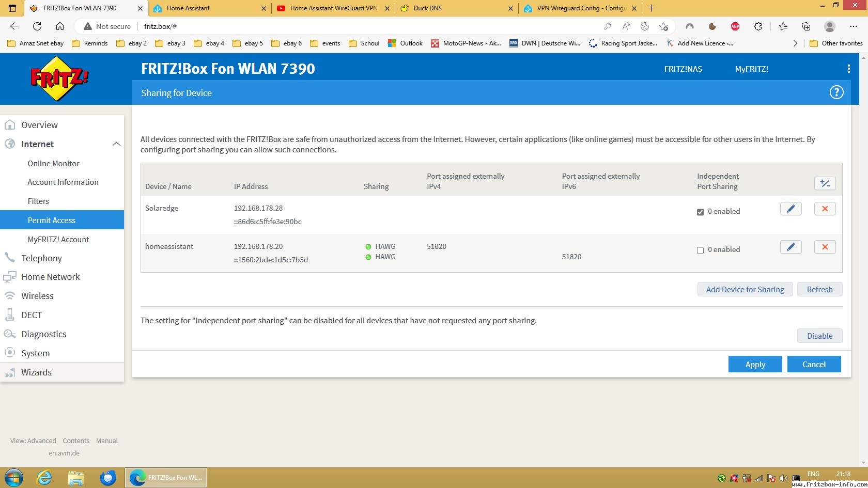The image size is (868, 488).
Task: Open the help question mark icon
Action: 836,92
